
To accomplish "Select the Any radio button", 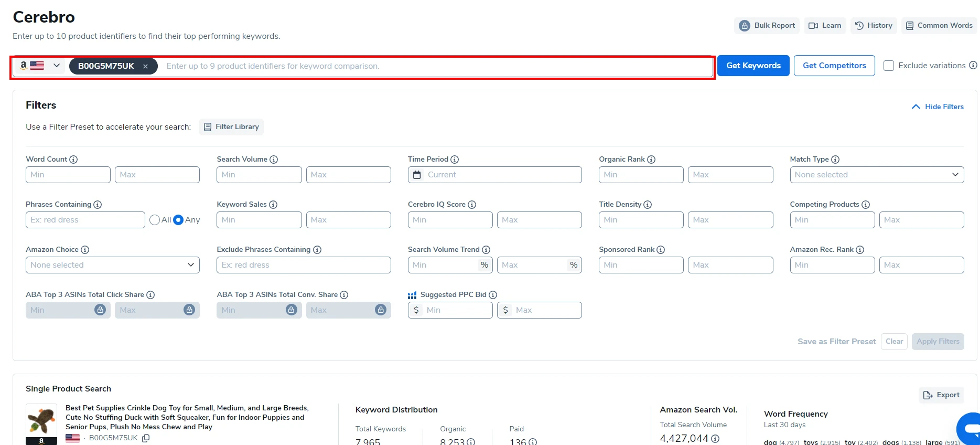I will click(178, 220).
